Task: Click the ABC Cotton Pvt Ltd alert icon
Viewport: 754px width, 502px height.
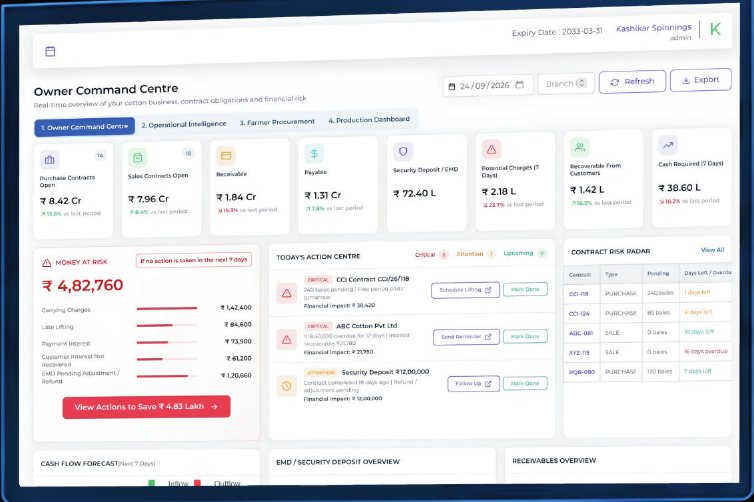Action: (x=287, y=340)
